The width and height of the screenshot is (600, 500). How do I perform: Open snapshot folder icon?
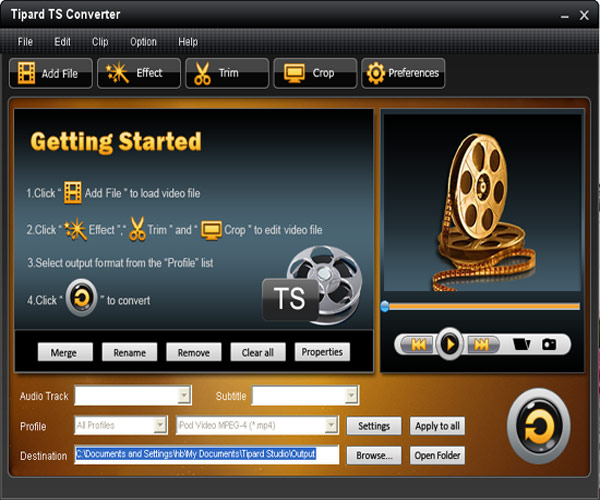[x=521, y=344]
